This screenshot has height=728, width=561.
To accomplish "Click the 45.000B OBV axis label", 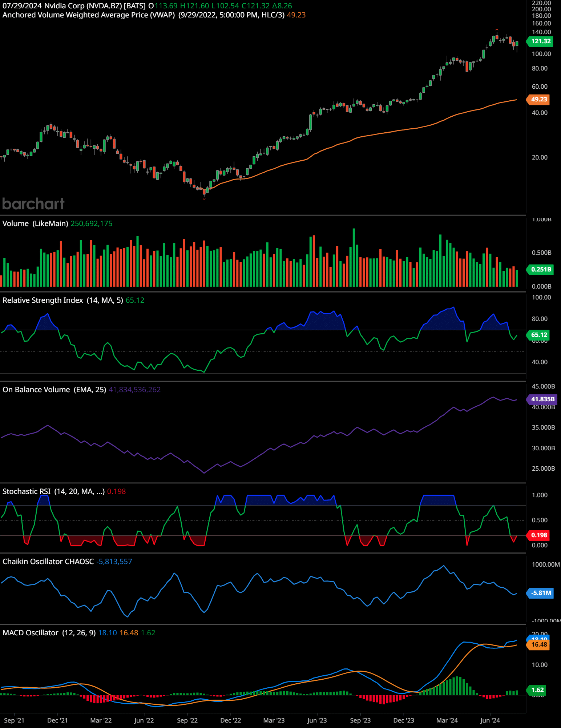I will [x=543, y=386].
